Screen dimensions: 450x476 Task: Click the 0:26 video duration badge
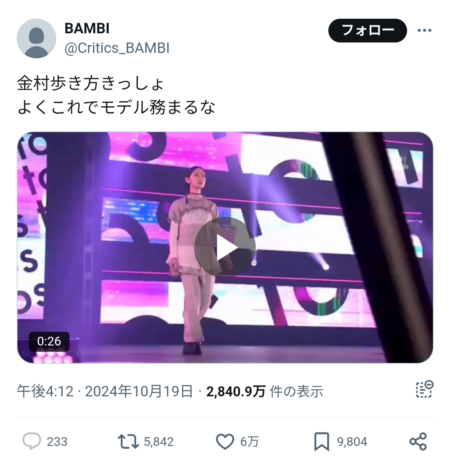click(x=49, y=341)
